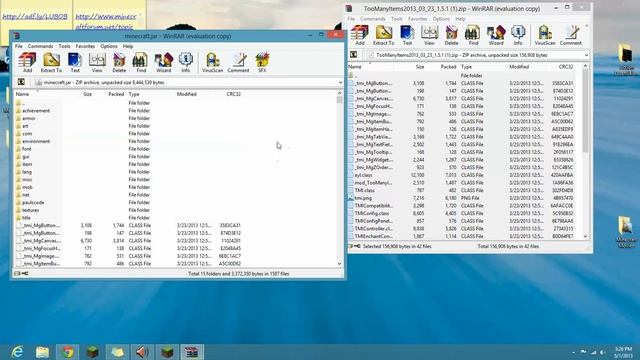The width and height of the screenshot is (640, 360).
Task: Select lang folder in minecraft.jar
Action: coord(27,172)
